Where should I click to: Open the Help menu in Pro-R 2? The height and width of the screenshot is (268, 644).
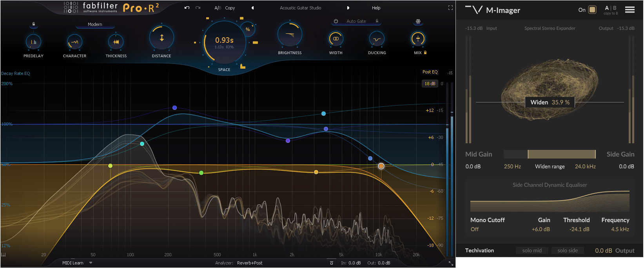(x=376, y=8)
